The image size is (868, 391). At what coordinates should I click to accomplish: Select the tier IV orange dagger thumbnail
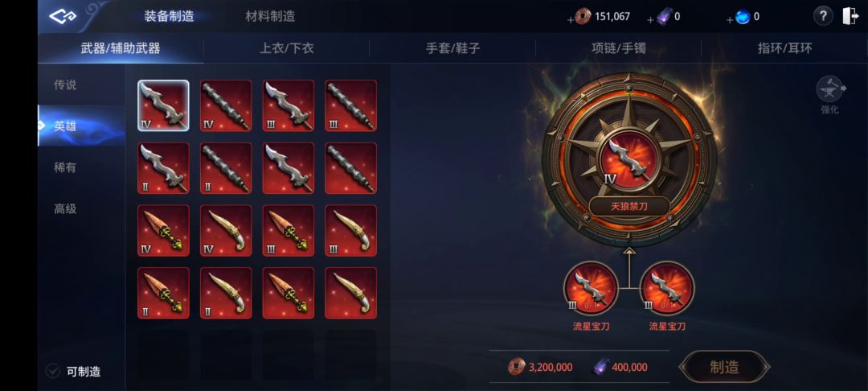pyautogui.click(x=163, y=230)
